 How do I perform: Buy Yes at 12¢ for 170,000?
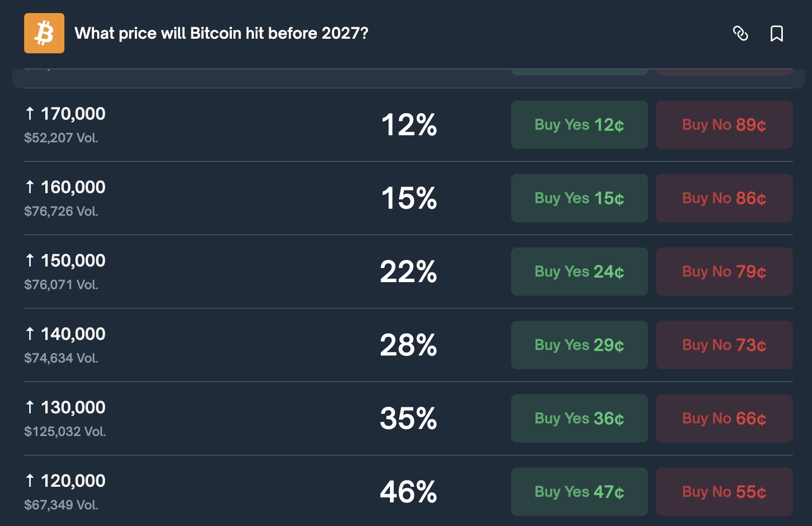click(x=579, y=124)
